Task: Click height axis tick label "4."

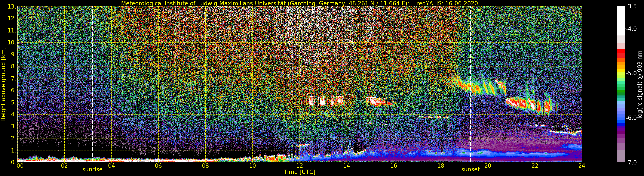Action: pos(13,114)
